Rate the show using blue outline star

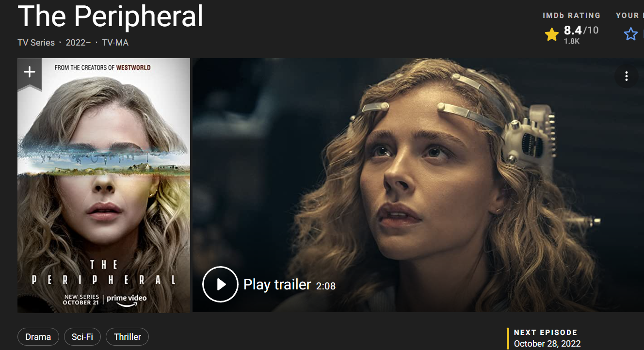630,34
